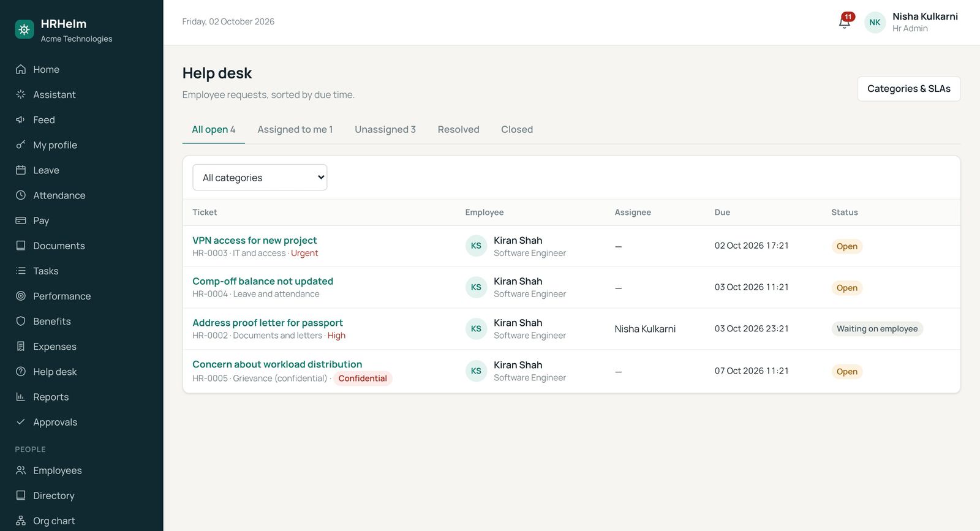Click the Pay card icon

pos(21,220)
